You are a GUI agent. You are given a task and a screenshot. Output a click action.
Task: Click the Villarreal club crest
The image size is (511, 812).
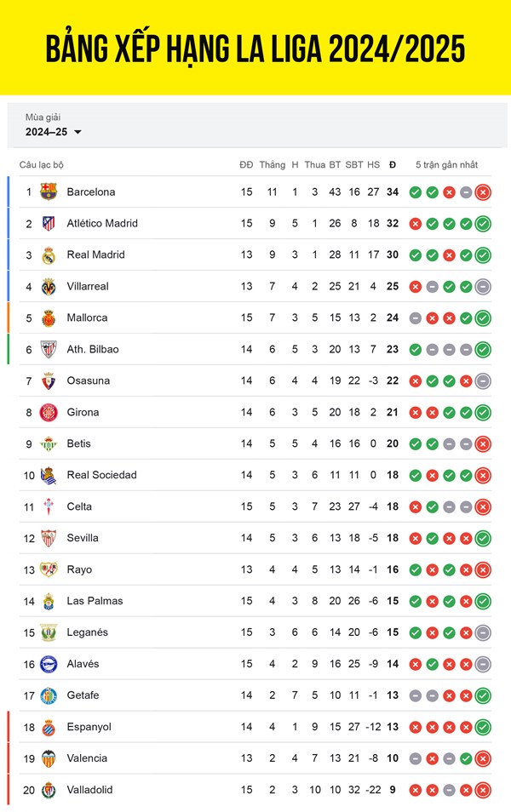click(49, 286)
